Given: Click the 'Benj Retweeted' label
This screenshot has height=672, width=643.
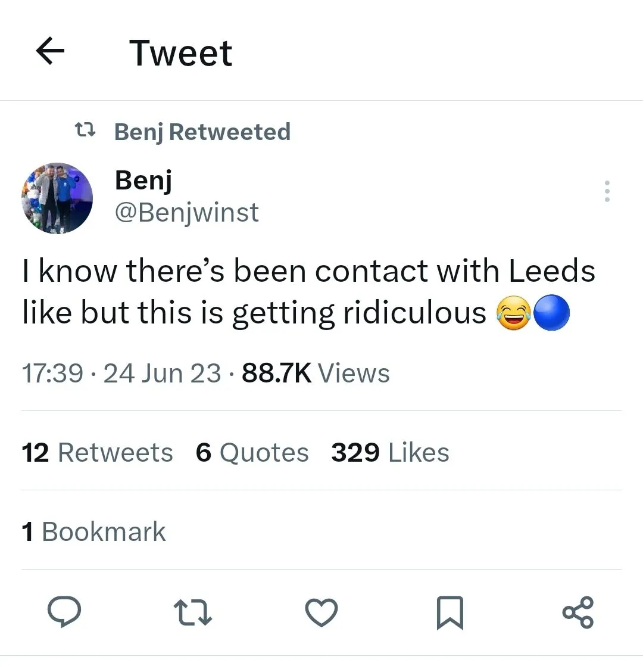Looking at the screenshot, I should pyautogui.click(x=202, y=132).
